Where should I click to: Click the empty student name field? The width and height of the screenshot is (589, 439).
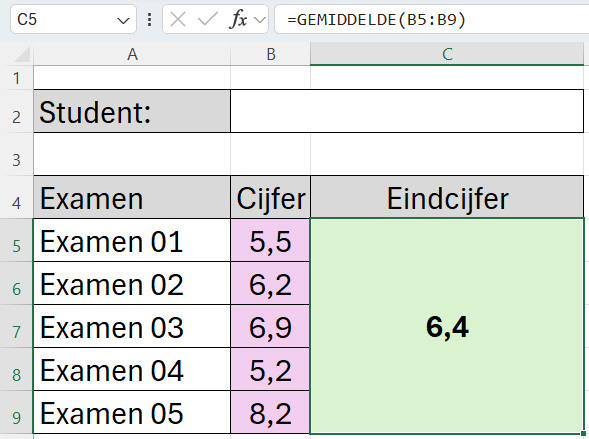[407, 111]
